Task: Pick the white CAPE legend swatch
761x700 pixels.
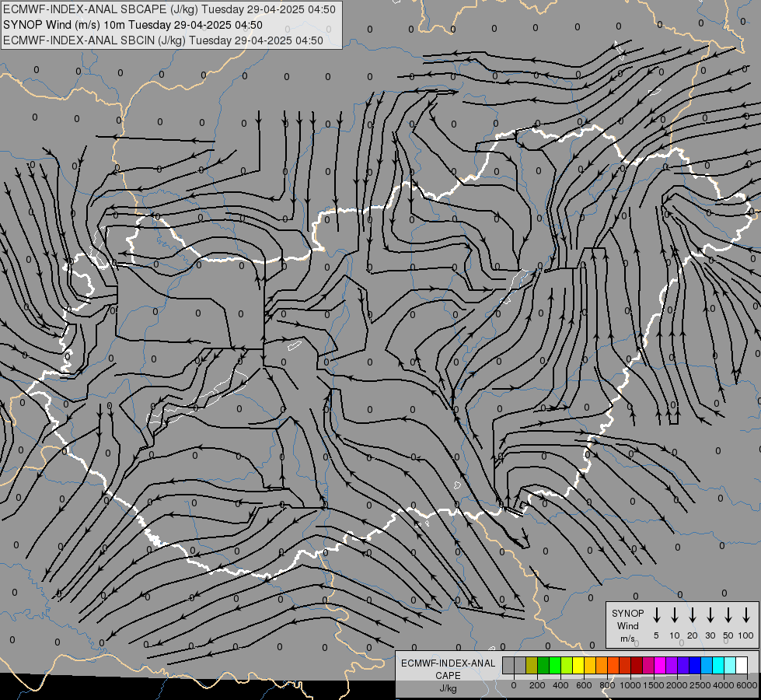Action: point(742,665)
